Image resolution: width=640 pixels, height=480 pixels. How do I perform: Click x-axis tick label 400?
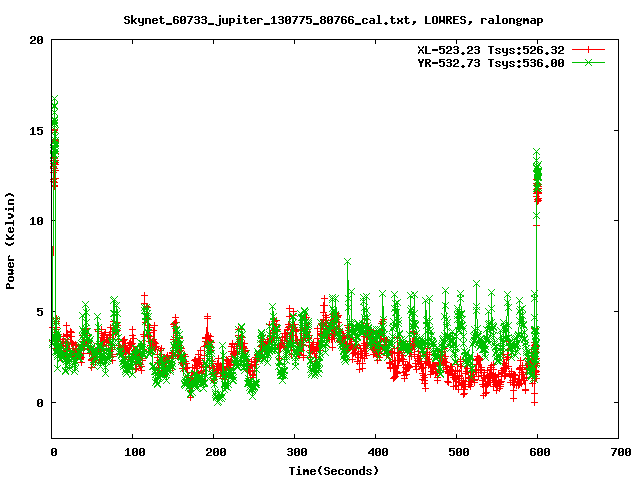[x=378, y=452]
